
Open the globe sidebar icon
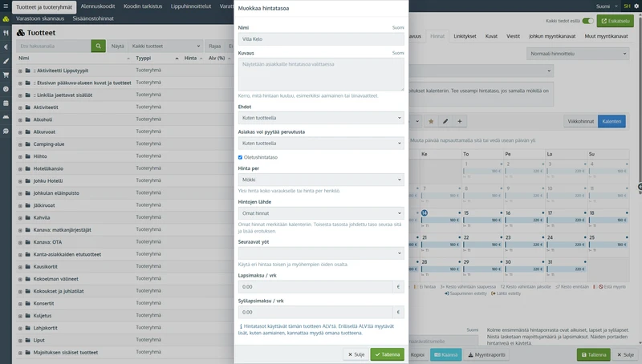(6, 131)
